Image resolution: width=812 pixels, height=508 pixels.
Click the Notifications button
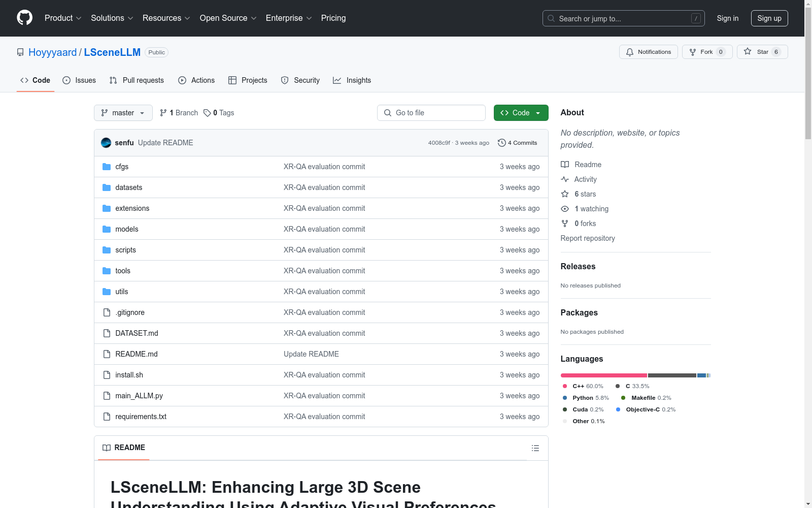click(x=649, y=52)
